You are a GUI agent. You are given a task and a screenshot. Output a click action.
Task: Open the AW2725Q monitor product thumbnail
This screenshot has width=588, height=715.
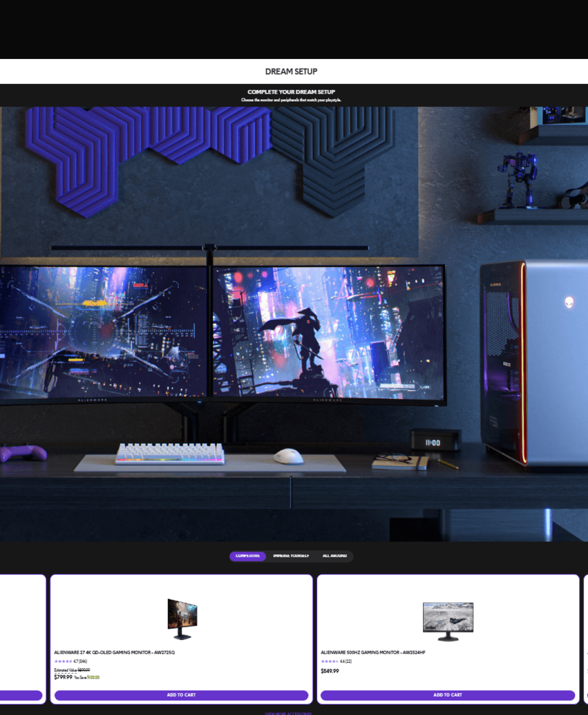(182, 619)
